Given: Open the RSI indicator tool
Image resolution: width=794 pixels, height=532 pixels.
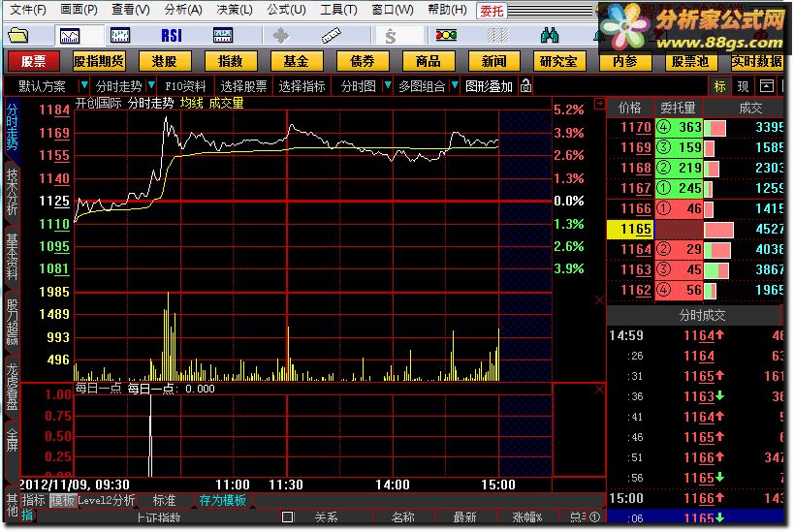Looking at the screenshot, I should click(172, 36).
